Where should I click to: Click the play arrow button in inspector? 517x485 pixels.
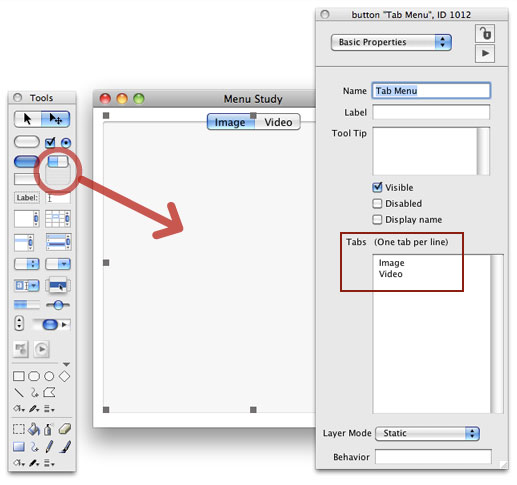(x=485, y=53)
